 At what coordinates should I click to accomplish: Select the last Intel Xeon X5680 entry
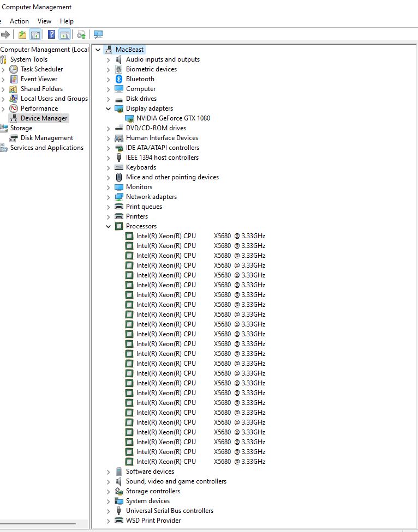coord(201,462)
